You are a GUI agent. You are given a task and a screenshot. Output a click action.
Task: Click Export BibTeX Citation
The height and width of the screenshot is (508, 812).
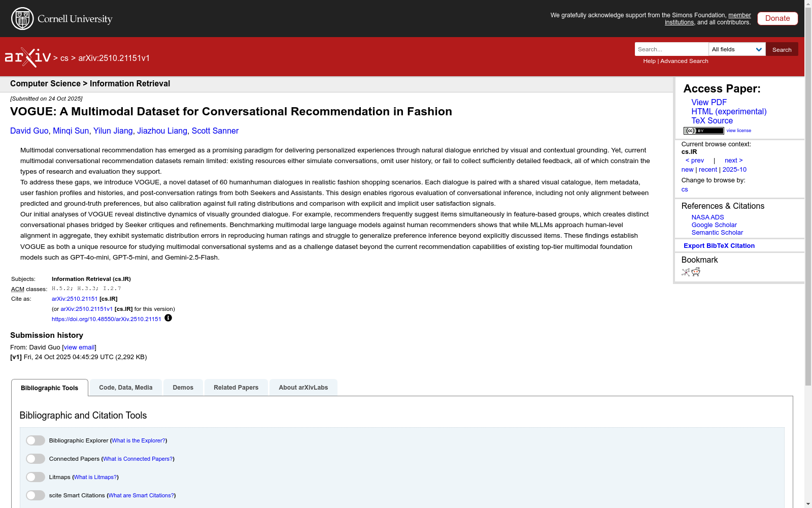719,245
